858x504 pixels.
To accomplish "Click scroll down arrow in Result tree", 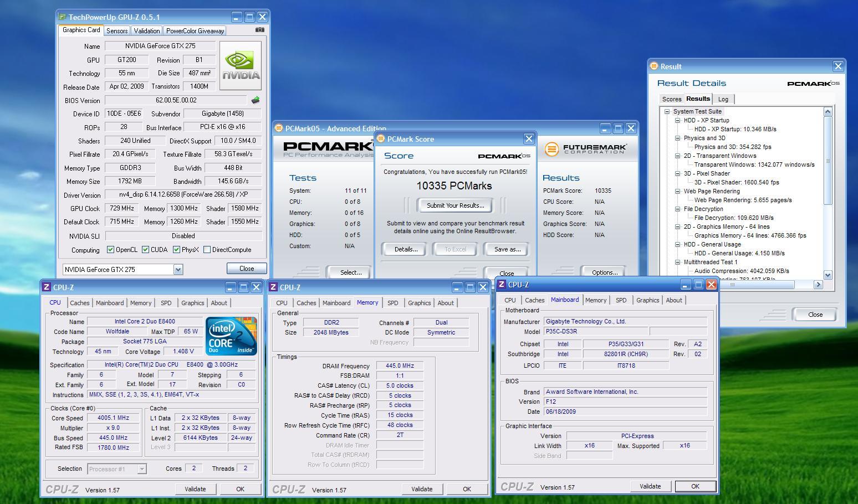I will click(828, 275).
